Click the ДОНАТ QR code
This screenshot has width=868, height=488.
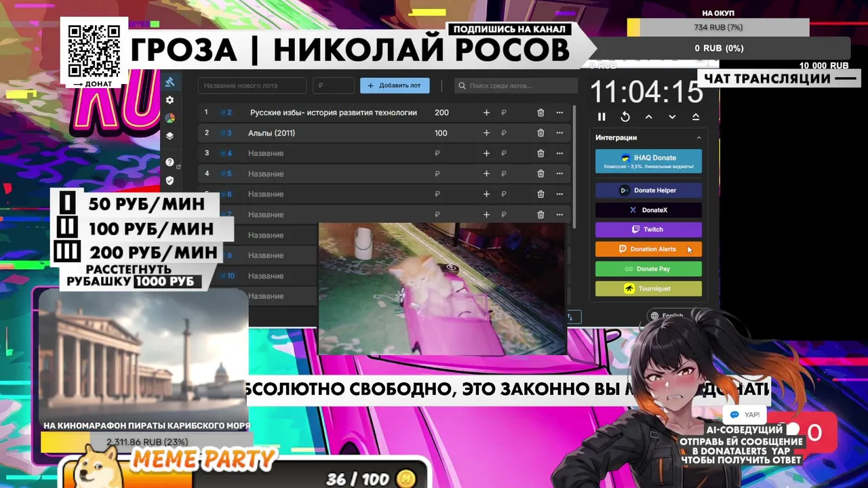tap(94, 52)
